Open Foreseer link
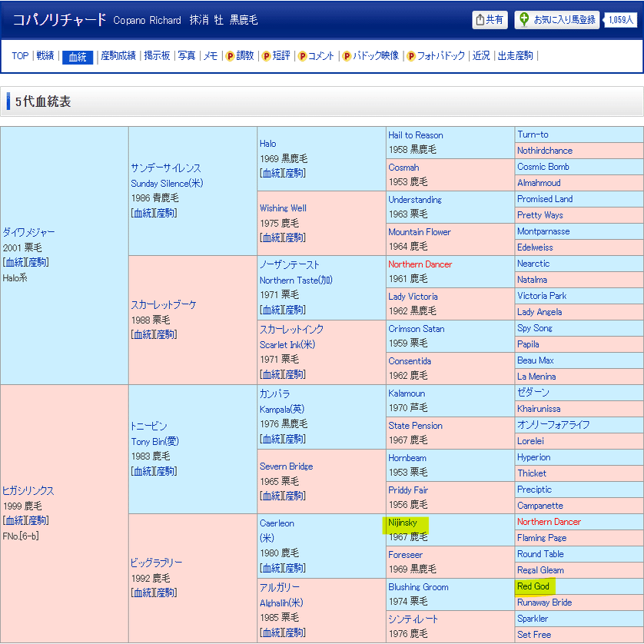Viewport: 644px width, 644px height. (x=405, y=555)
